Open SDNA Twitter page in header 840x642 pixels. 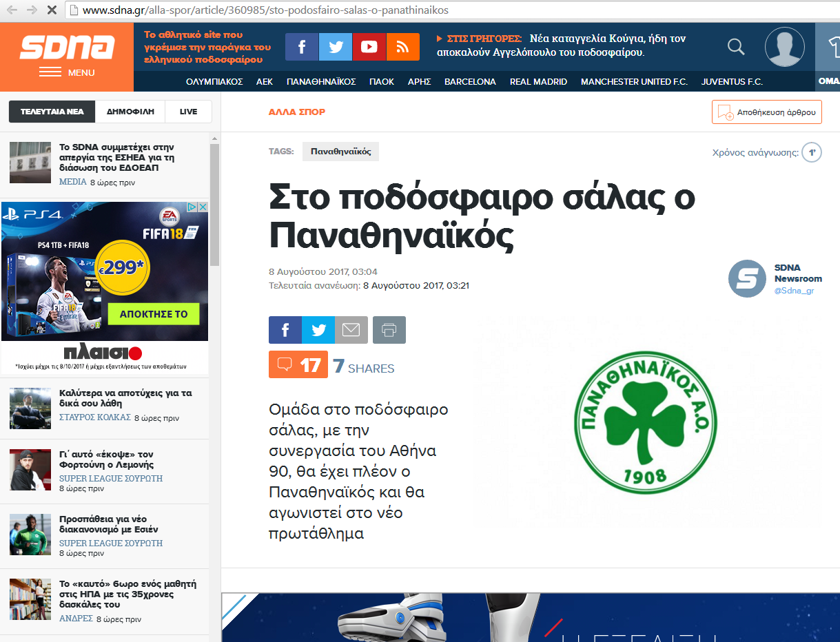336,47
